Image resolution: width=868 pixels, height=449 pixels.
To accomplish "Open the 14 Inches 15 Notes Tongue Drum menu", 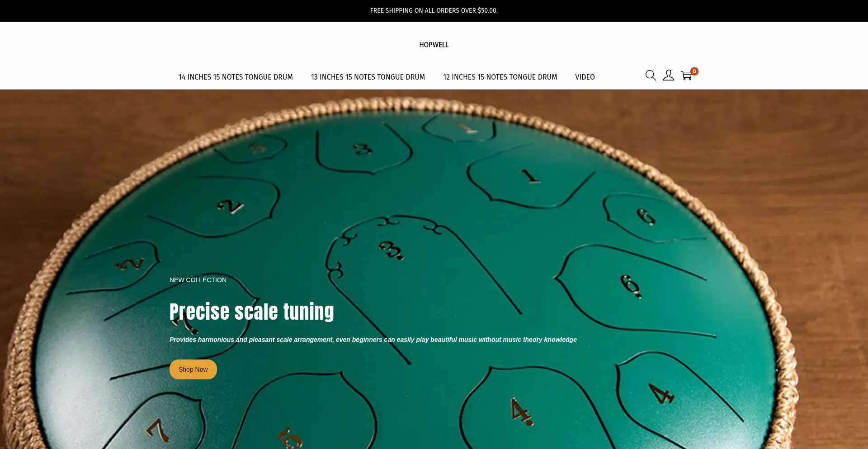I will (x=236, y=77).
